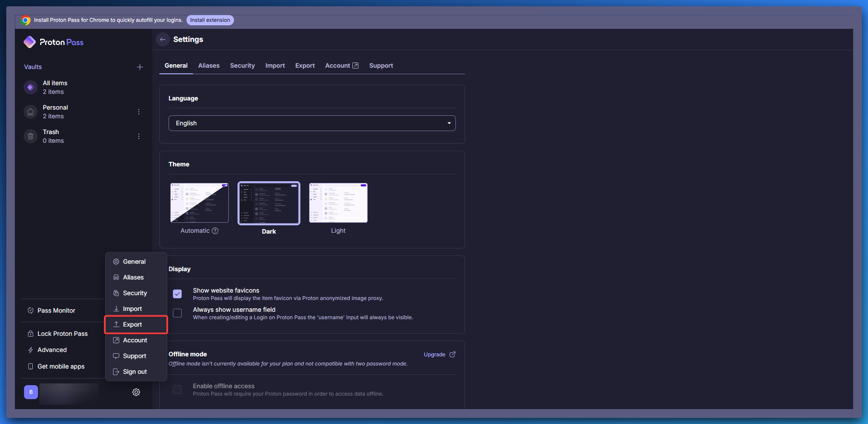Enable Always show username field checkbox
The height and width of the screenshot is (424, 868).
pyautogui.click(x=177, y=313)
